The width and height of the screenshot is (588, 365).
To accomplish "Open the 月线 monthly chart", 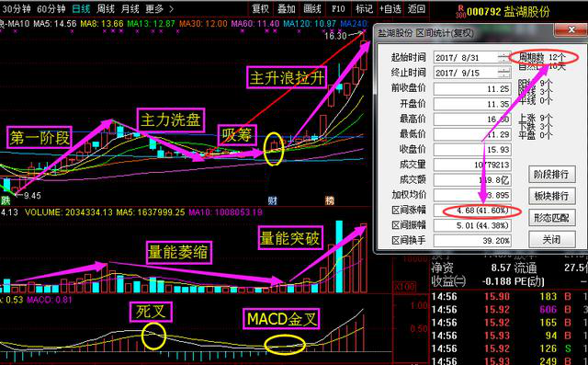I will point(130,8).
